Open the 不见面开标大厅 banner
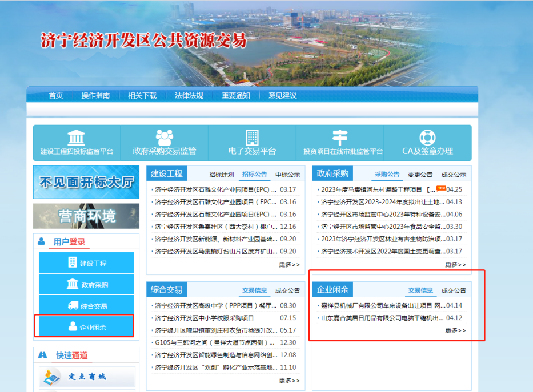 86,182
